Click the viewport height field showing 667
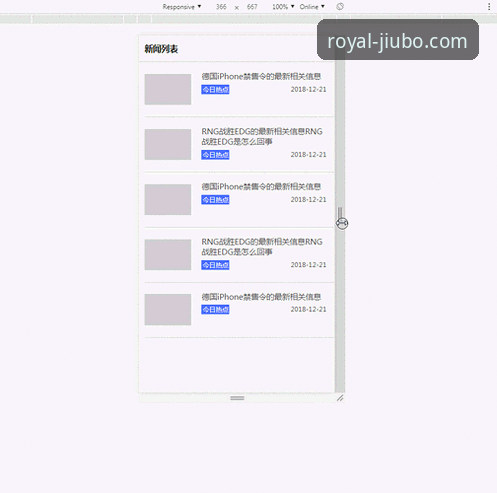This screenshot has height=493, width=497. click(x=252, y=7)
